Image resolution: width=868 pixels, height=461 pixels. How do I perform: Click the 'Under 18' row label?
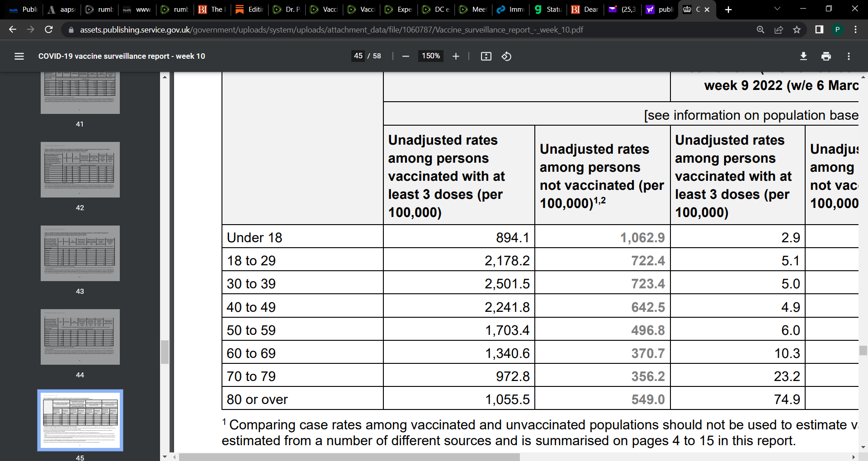(x=255, y=237)
